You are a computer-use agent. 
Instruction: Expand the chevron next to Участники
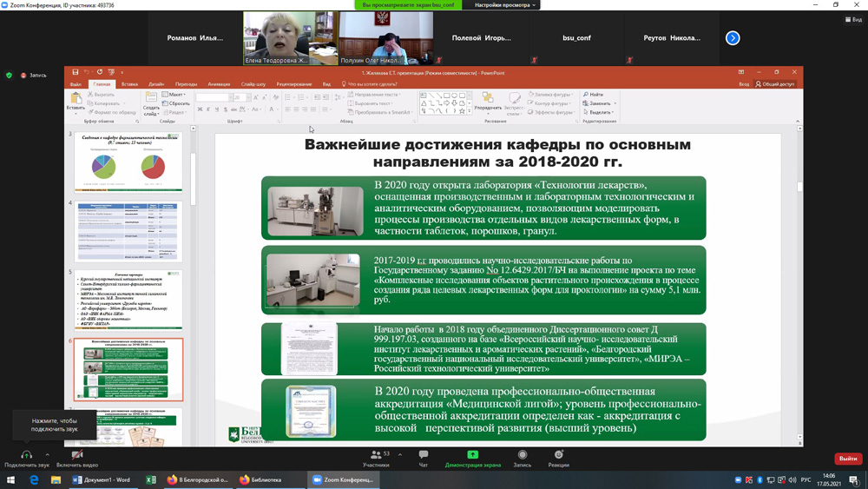click(400, 454)
